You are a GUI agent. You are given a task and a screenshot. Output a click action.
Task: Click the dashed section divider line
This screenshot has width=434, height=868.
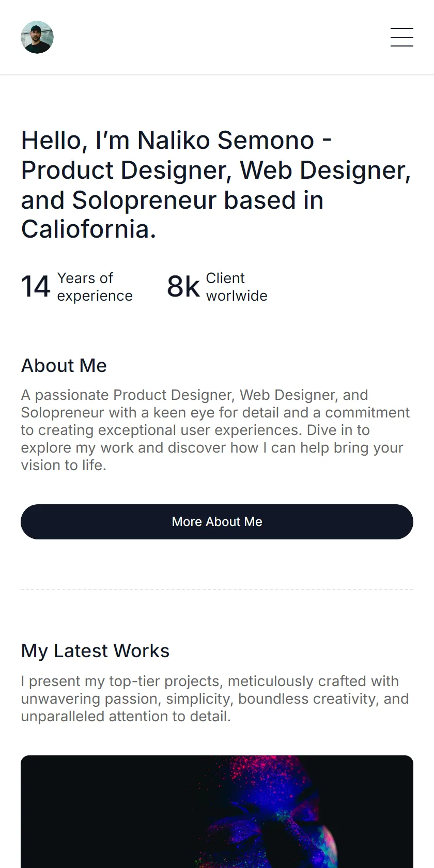coord(217,589)
